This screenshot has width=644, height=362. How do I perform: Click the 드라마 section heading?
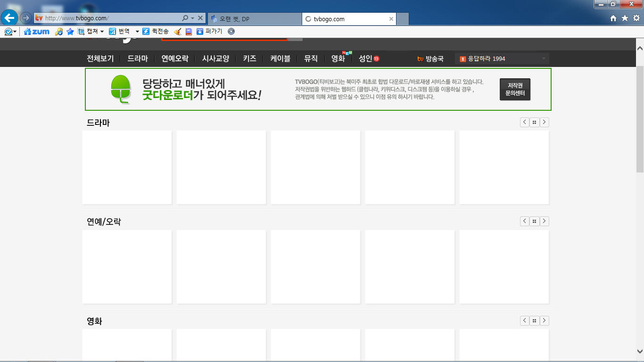pyautogui.click(x=98, y=123)
